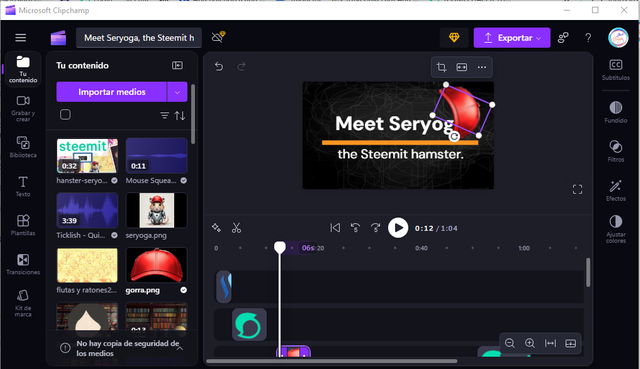Open the hamburger menu
Screen dimensions: 640x369
pyautogui.click(x=20, y=38)
